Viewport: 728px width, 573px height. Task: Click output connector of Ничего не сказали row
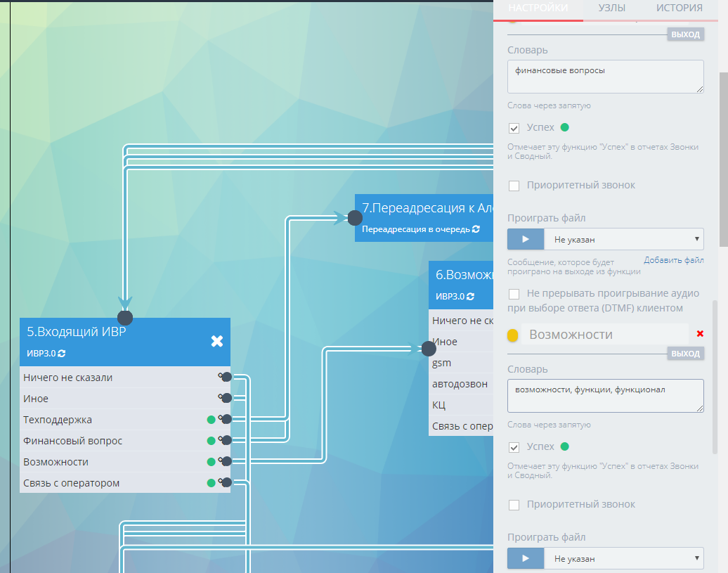pos(226,378)
